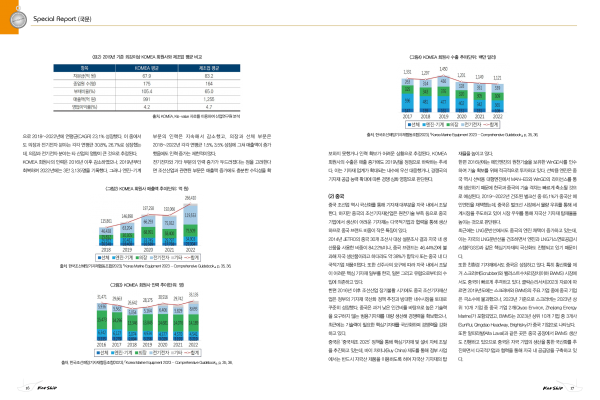Click the table cell showing 4.2
600x400 pixels.
[147, 107]
